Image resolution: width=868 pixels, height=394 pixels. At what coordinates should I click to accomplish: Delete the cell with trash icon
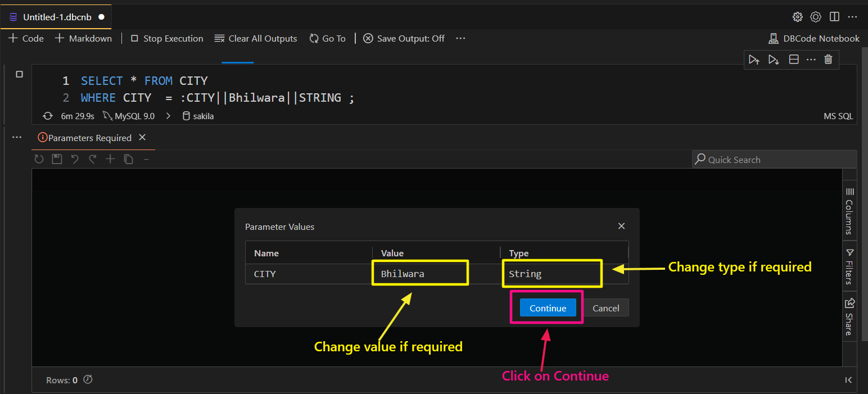(828, 59)
